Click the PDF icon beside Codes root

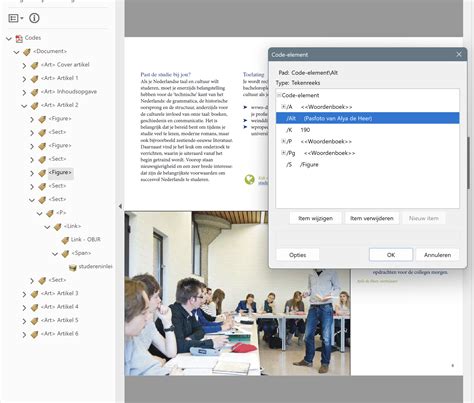click(x=19, y=38)
